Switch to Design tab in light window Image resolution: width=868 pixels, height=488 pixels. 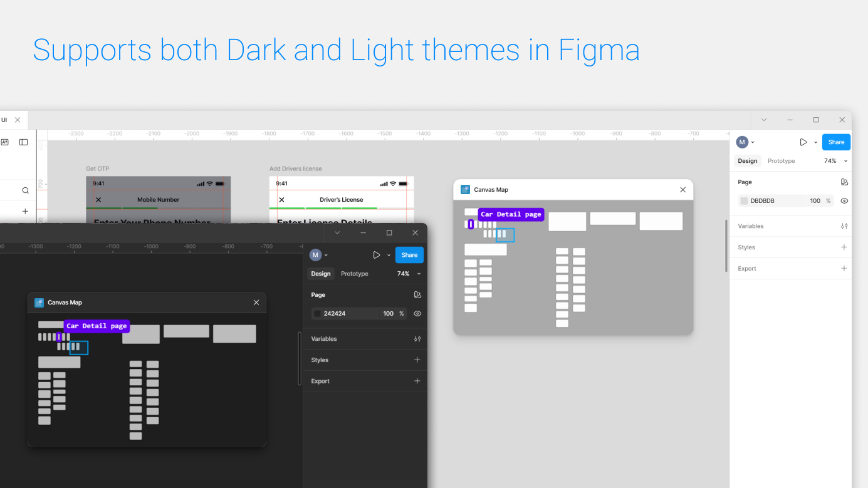(x=747, y=161)
